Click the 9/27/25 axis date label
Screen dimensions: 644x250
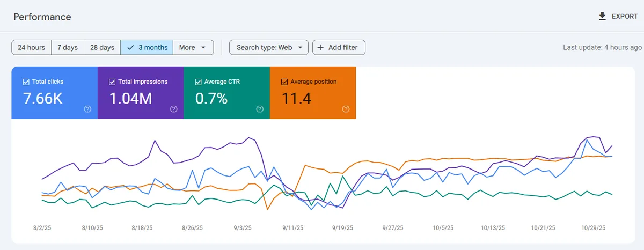[392, 228]
